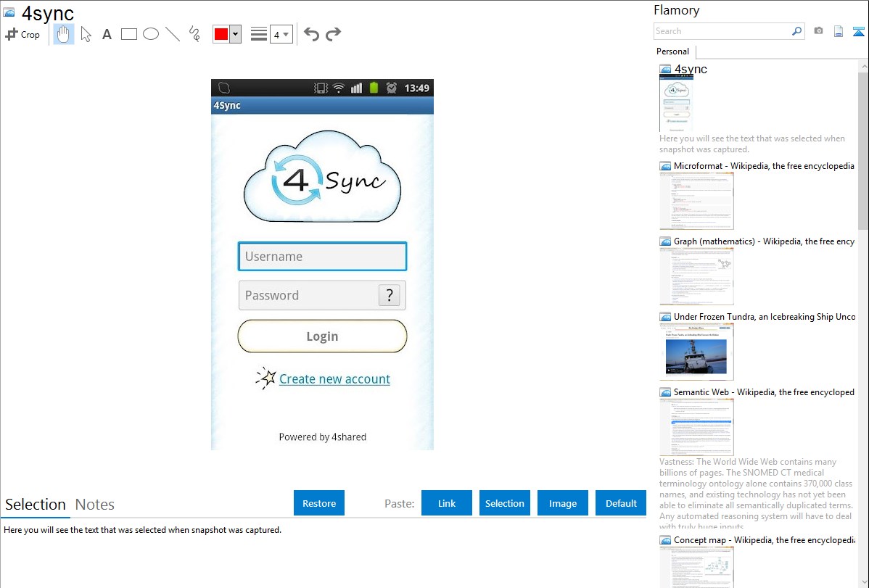Open the Microformat Wikipedia snapshot thumbnail
The image size is (869, 588).
pos(696,201)
